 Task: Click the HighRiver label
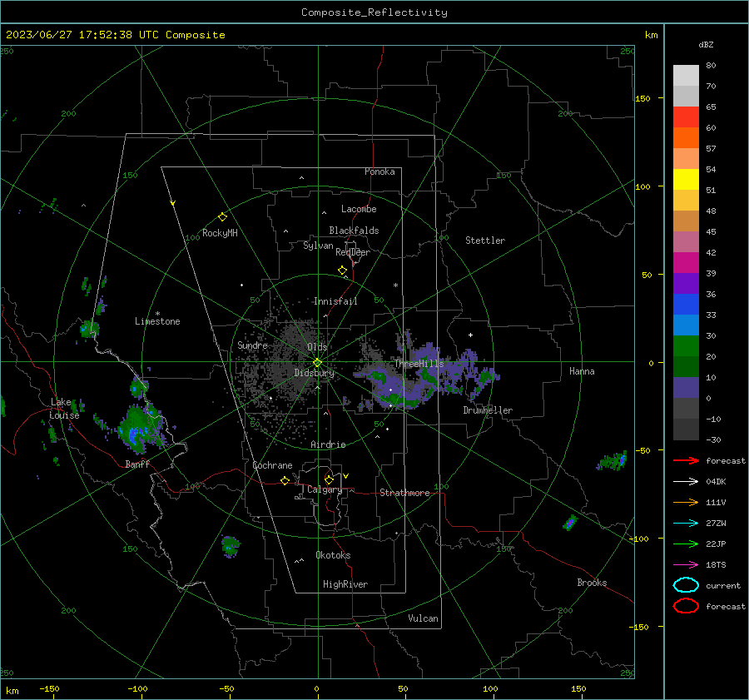coord(345,584)
